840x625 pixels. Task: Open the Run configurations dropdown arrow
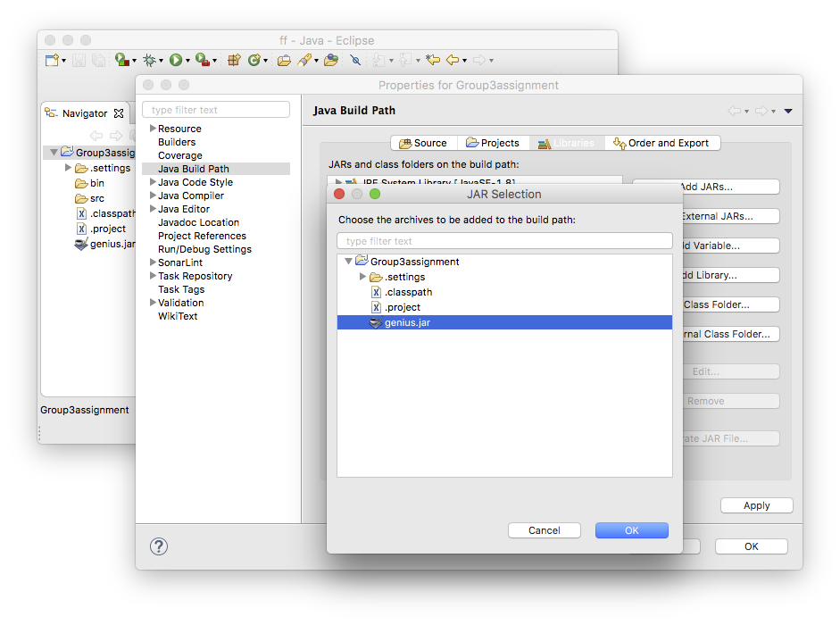187,61
